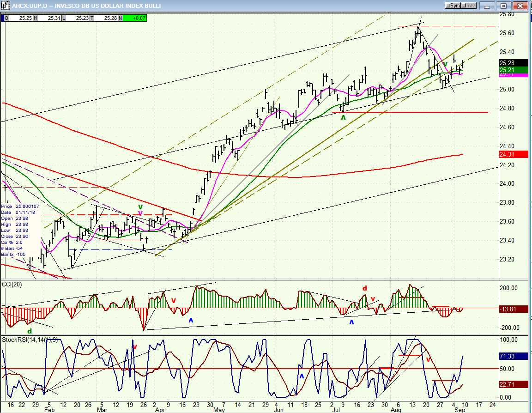Image resolution: width=532 pixels, height=413 pixels.
Task: Click the -200.00 CCI axis label
Action: click(508, 328)
